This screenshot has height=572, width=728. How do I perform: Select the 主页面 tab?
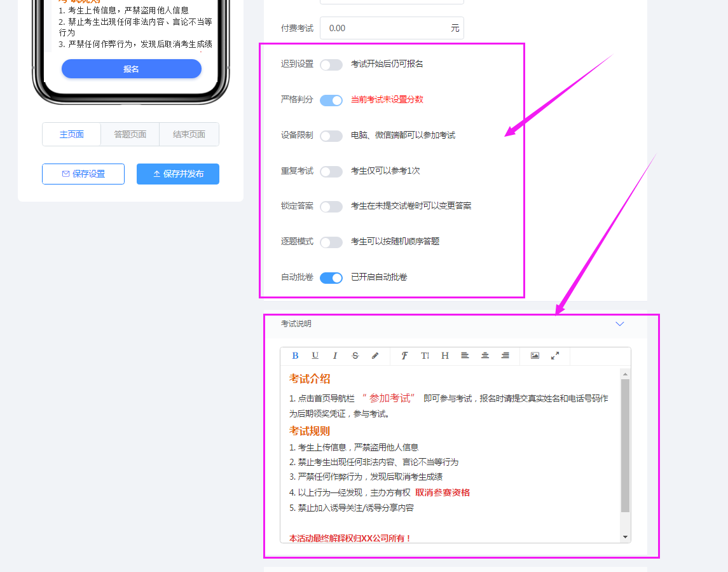(x=71, y=134)
